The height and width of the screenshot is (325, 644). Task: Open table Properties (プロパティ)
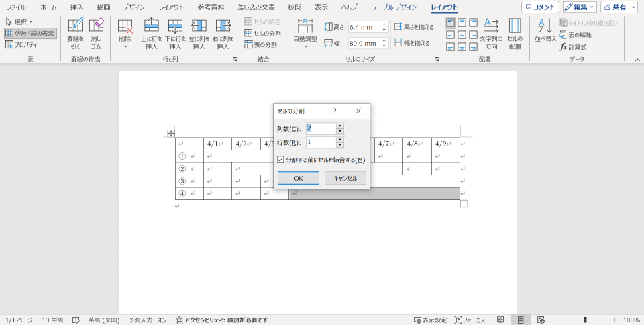coord(21,45)
